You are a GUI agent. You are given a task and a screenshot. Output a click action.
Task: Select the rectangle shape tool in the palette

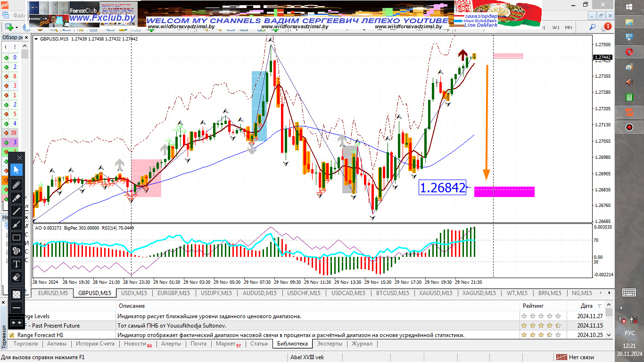[17, 237]
